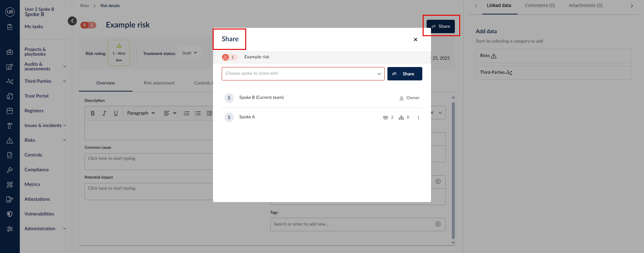Toggle underline formatting in Description editor
Screen dimensions: 644x253
click(116, 113)
